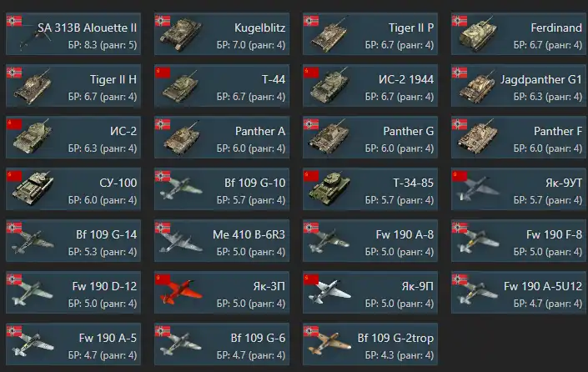
Task: Click the Fw 190 D-12 entry
Action: click(x=73, y=293)
